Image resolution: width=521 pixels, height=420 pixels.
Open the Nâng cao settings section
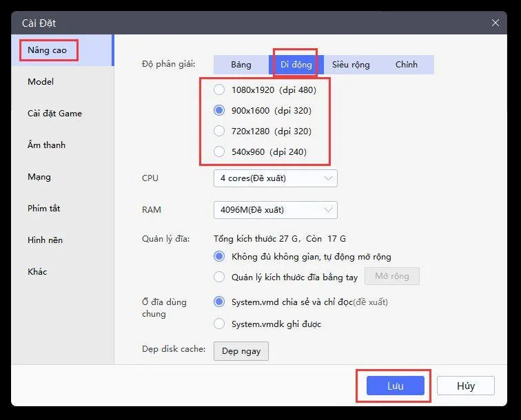point(63,50)
